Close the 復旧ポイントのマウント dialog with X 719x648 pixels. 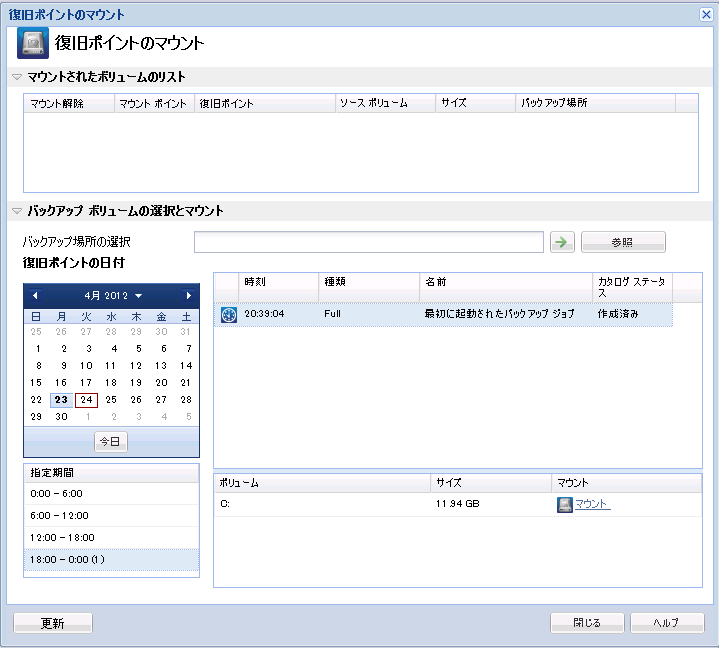[x=705, y=14]
